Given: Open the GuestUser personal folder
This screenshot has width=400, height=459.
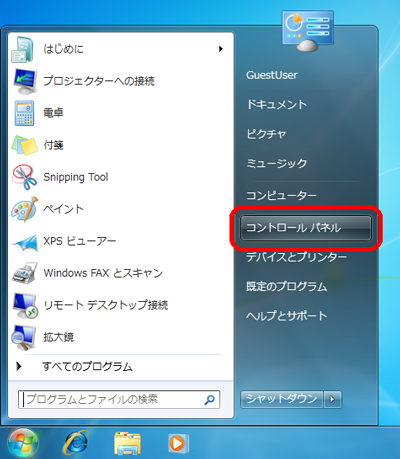Looking at the screenshot, I should 272,75.
